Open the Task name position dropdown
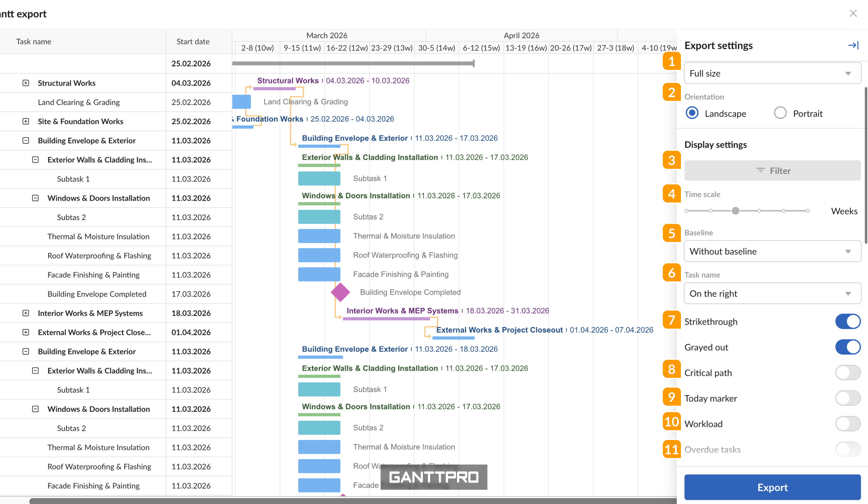 (772, 293)
